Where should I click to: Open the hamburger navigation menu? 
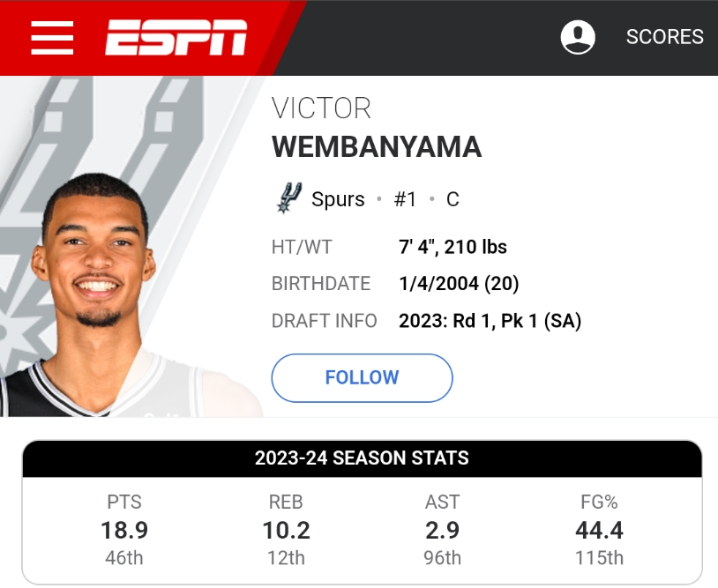52,37
